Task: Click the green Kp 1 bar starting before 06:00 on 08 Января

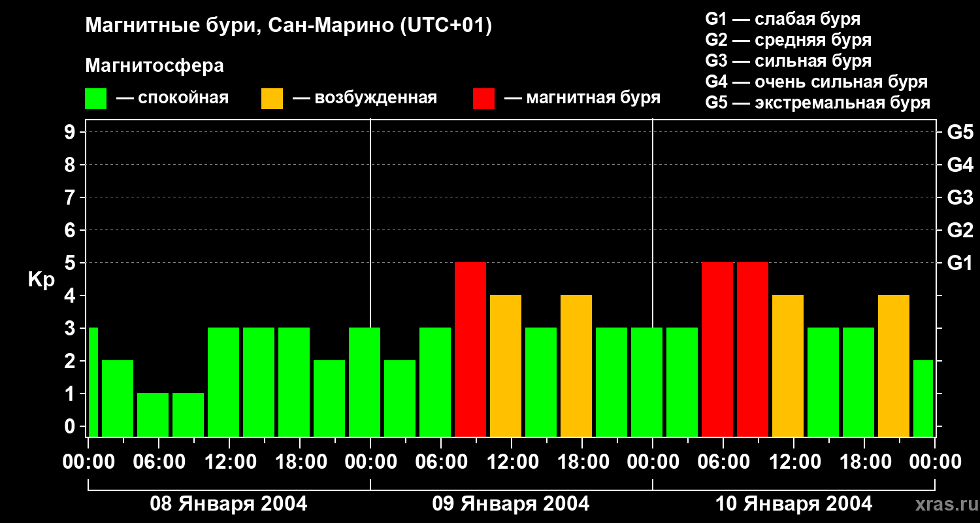Action: coord(153,414)
